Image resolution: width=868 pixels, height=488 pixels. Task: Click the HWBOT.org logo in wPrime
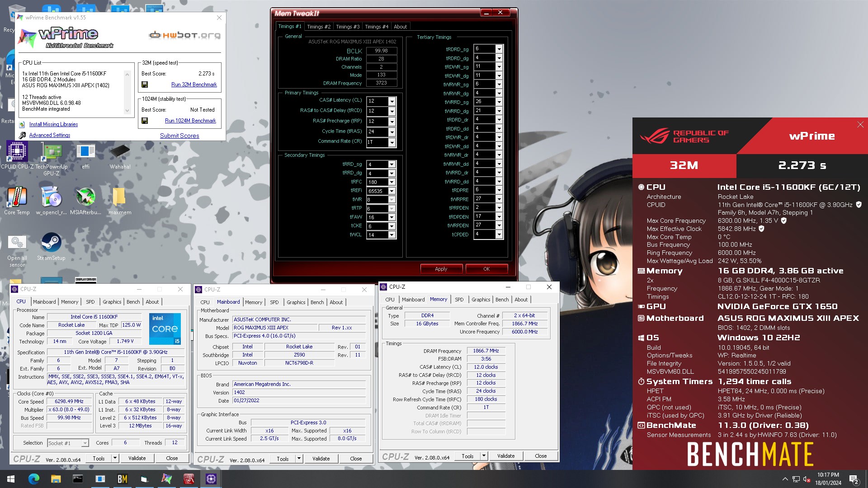click(x=185, y=35)
